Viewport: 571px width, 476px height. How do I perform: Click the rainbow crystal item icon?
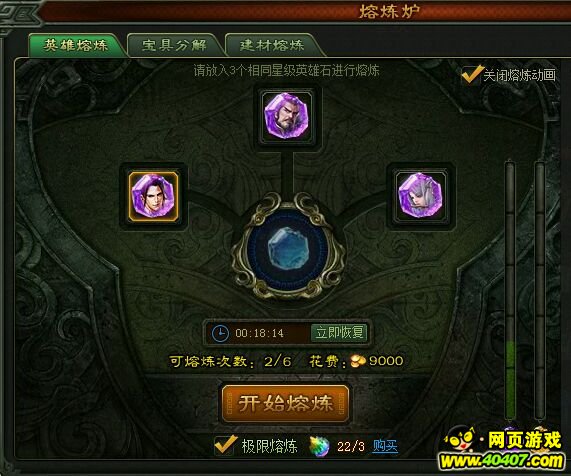click(319, 447)
